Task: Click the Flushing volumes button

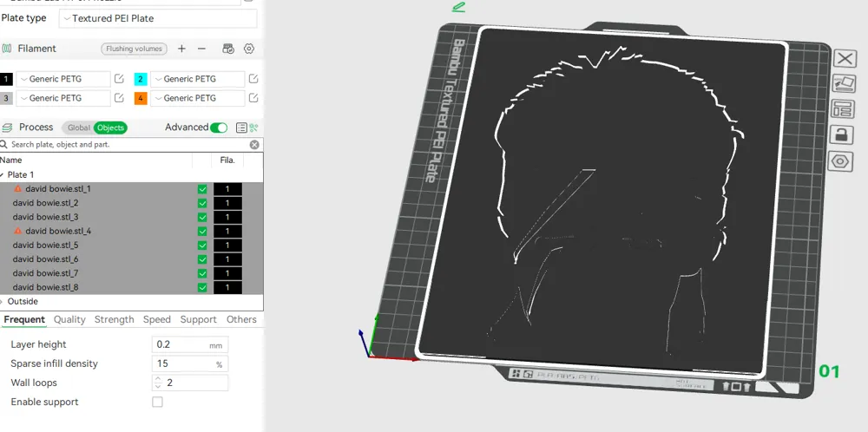Action: coord(134,49)
